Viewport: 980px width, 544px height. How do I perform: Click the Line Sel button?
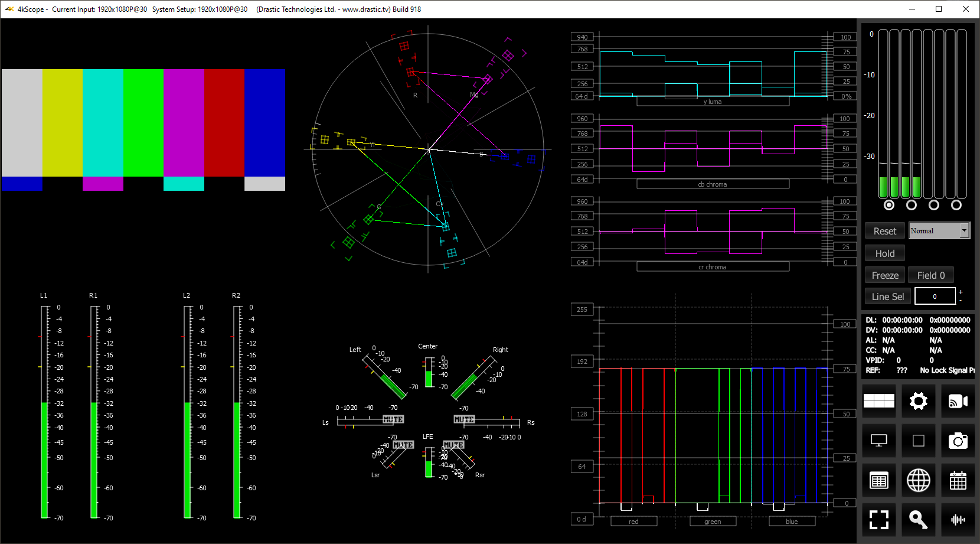point(888,297)
